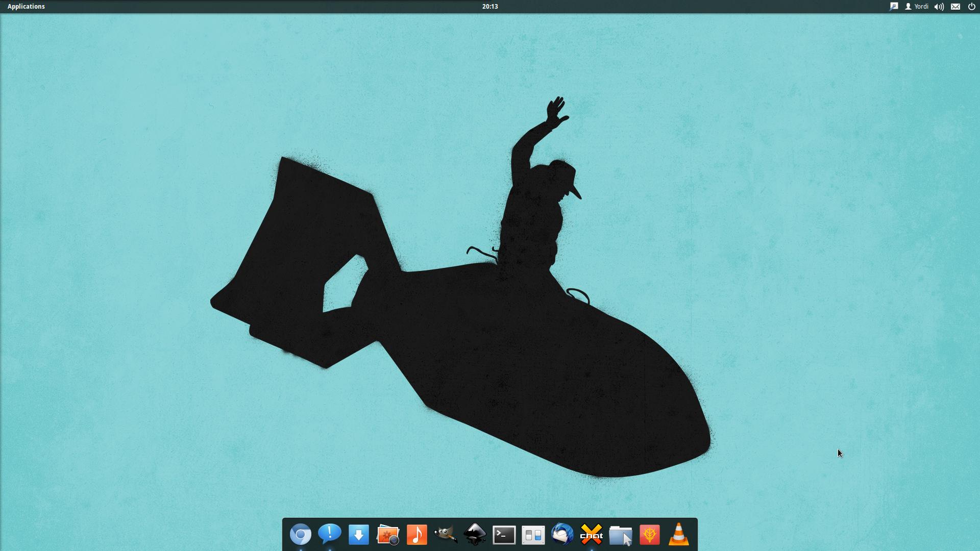980x551 pixels.
Task: Open the red emblem app in the dock
Action: pos(649,535)
